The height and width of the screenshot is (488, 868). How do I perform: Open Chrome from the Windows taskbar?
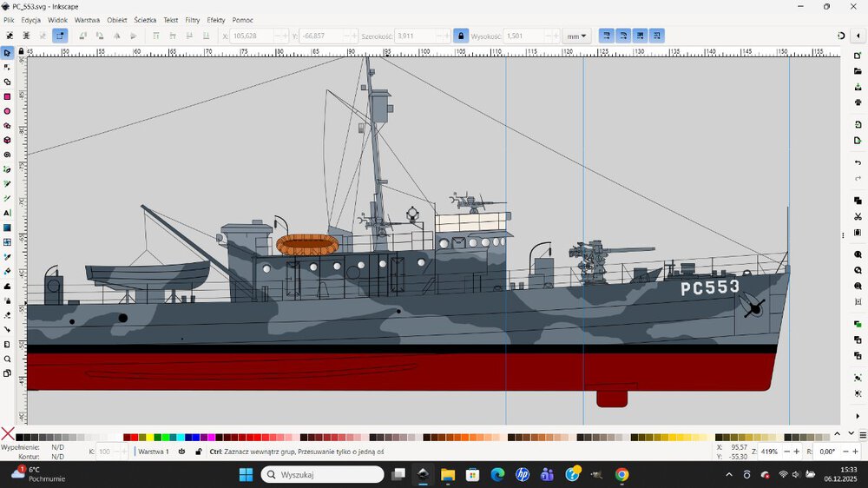pyautogui.click(x=621, y=475)
